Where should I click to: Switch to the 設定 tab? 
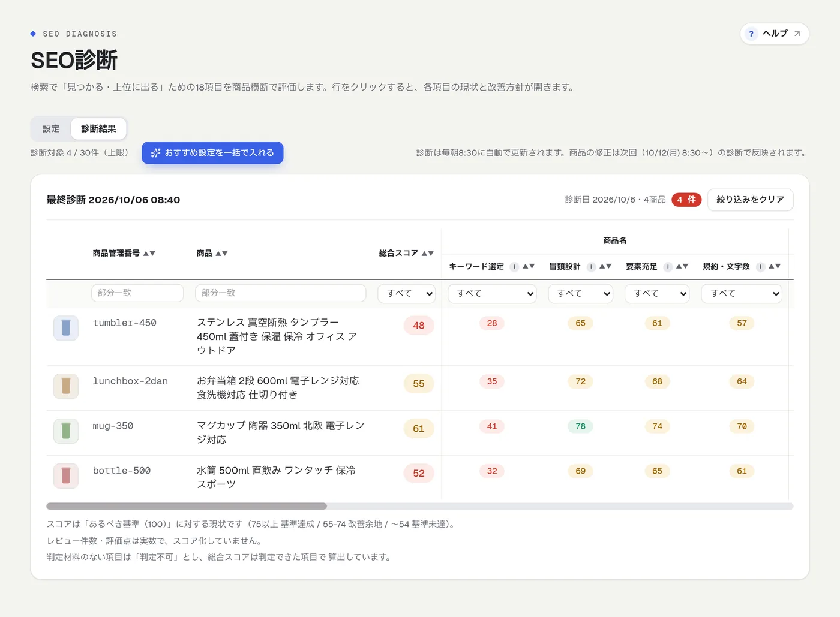point(51,128)
